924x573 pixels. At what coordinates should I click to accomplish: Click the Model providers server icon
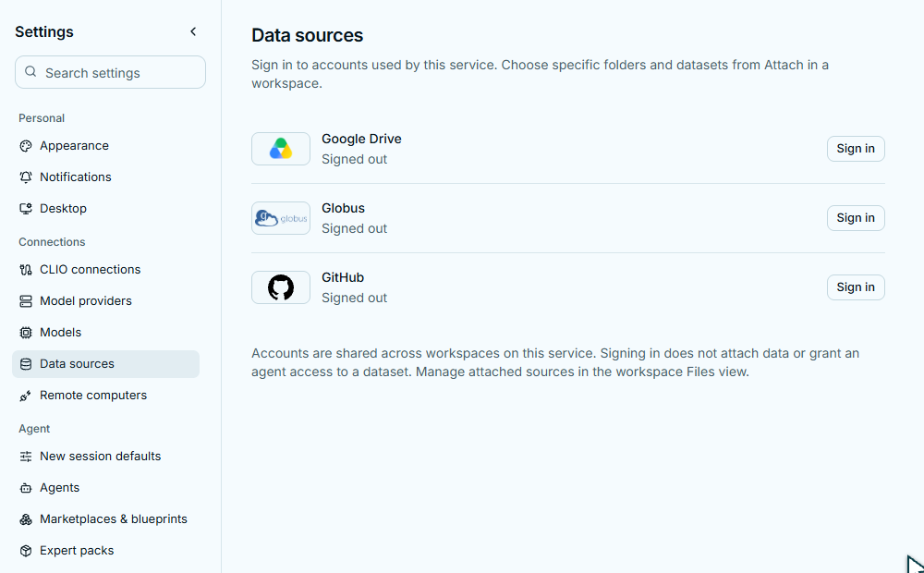coord(26,301)
